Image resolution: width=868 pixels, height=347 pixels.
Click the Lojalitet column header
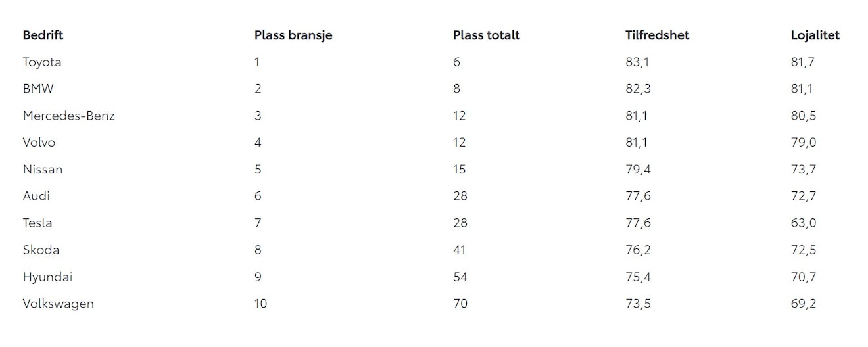coord(815,35)
